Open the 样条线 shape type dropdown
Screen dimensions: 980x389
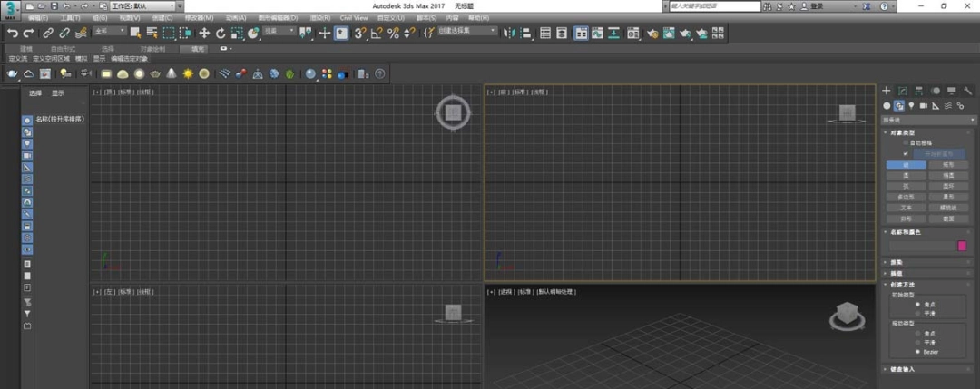tap(928, 120)
